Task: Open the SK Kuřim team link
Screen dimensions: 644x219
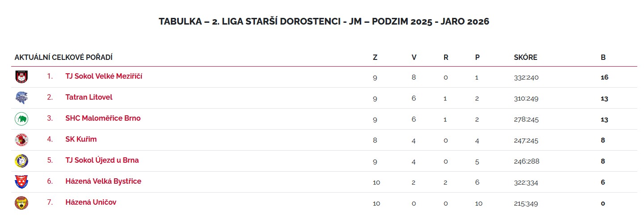Action: (x=81, y=139)
